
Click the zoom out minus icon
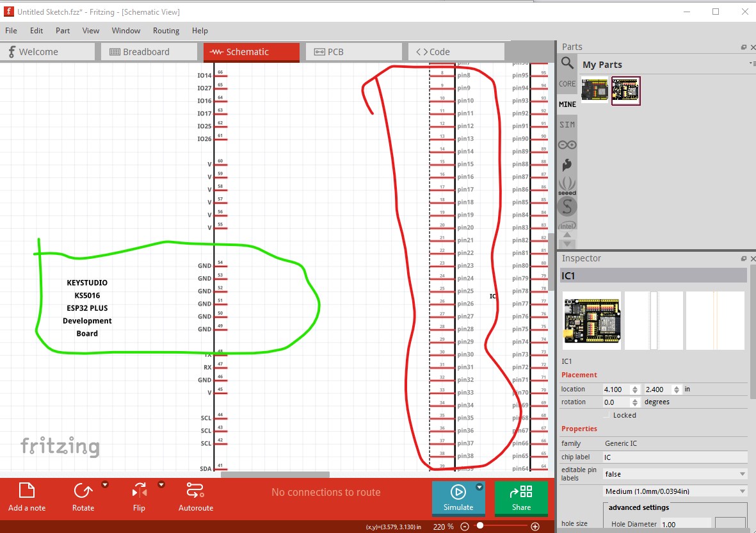pyautogui.click(x=465, y=527)
